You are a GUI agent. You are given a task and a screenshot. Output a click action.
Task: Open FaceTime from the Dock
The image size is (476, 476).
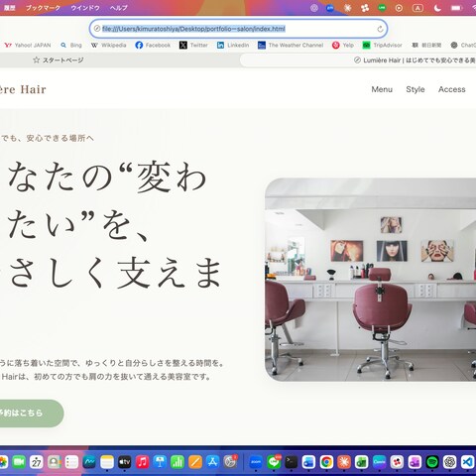(x=19, y=462)
